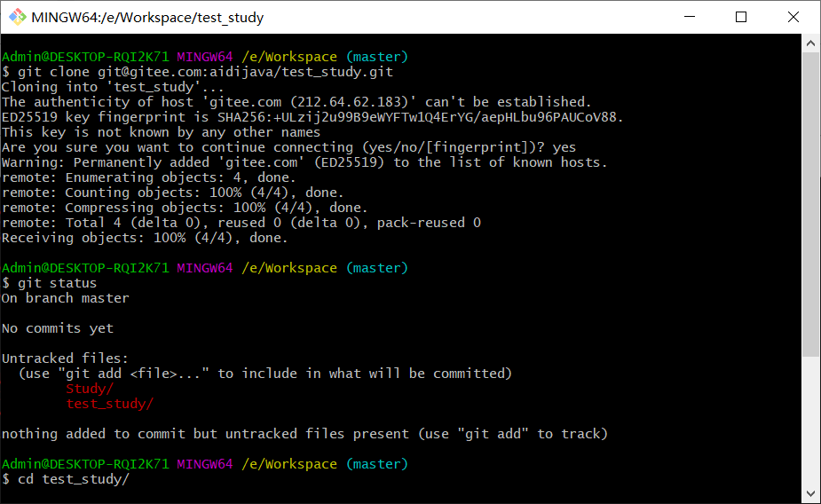
Task: Click the 'Warning: Permanently added' line
Action: 304,162
